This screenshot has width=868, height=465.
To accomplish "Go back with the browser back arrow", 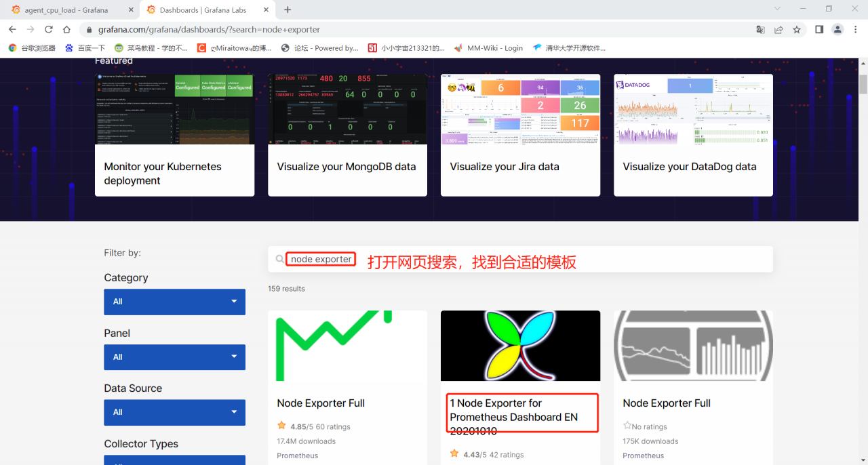I will [x=12, y=30].
